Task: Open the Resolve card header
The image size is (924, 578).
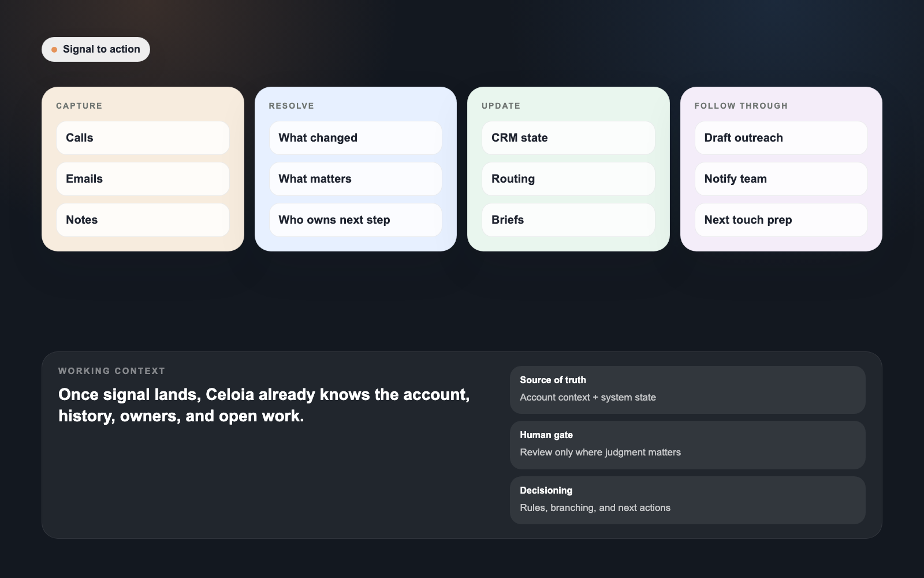Action: tap(291, 106)
